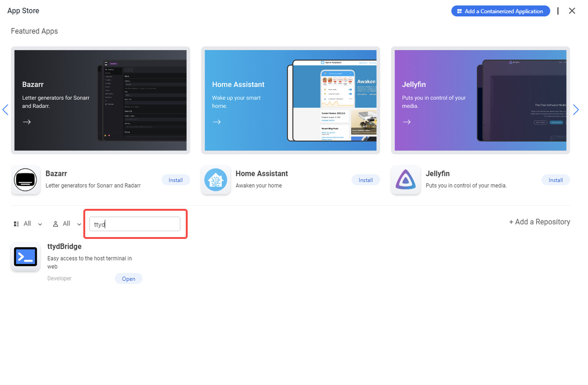The width and height of the screenshot is (588, 385).
Task: Install the Bazarr app
Action: click(x=175, y=180)
